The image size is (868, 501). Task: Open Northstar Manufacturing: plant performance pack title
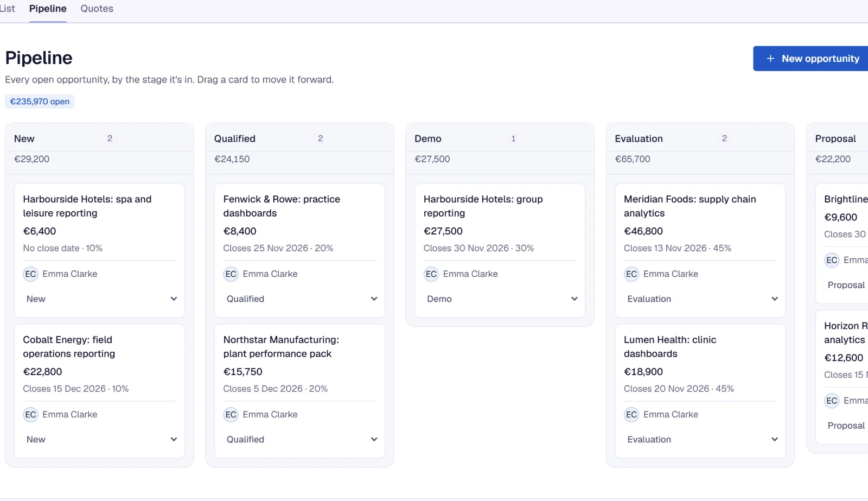(281, 347)
